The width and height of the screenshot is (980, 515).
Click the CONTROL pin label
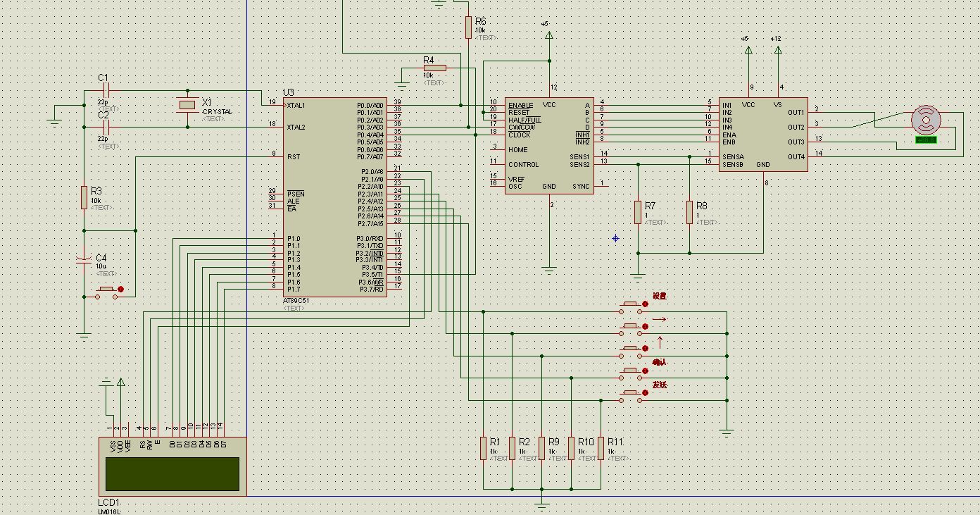pyautogui.click(x=524, y=165)
